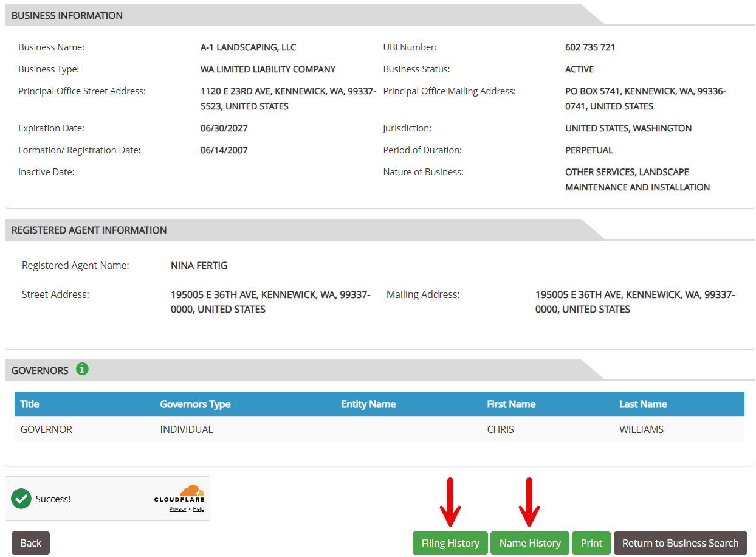
Task: Click the INDIVIDUAL governors type cell
Action: (187, 429)
